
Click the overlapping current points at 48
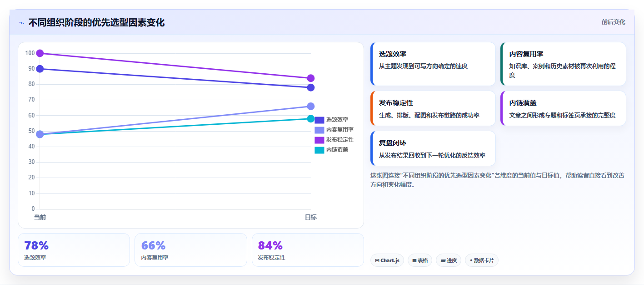coord(40,134)
